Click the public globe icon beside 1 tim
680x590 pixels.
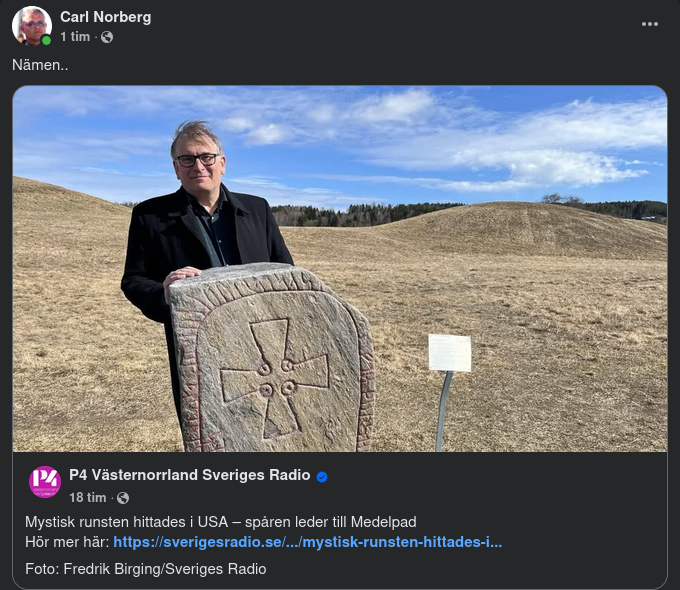[107, 37]
